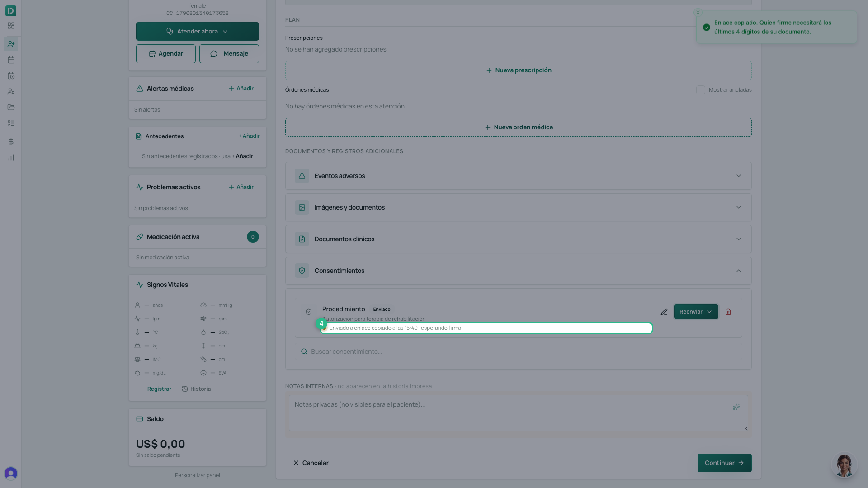The image size is (868, 488).
Task: Collapse the Consentimientos section
Action: pyautogui.click(x=519, y=271)
